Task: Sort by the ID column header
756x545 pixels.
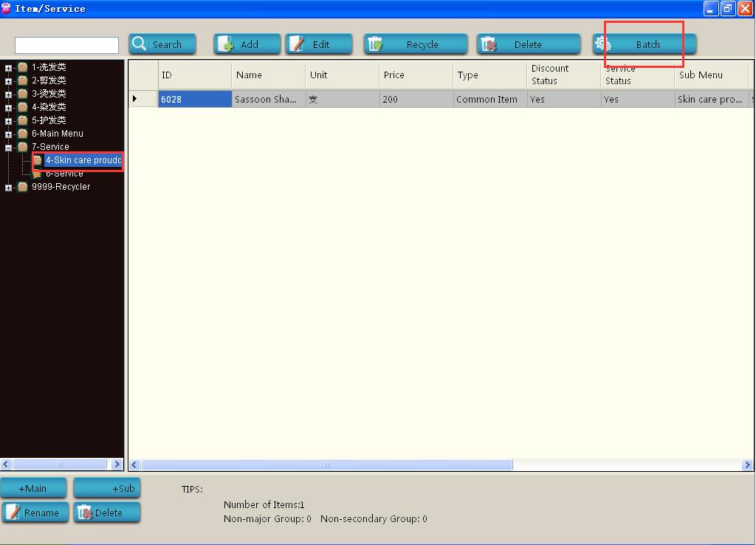Action: point(195,75)
